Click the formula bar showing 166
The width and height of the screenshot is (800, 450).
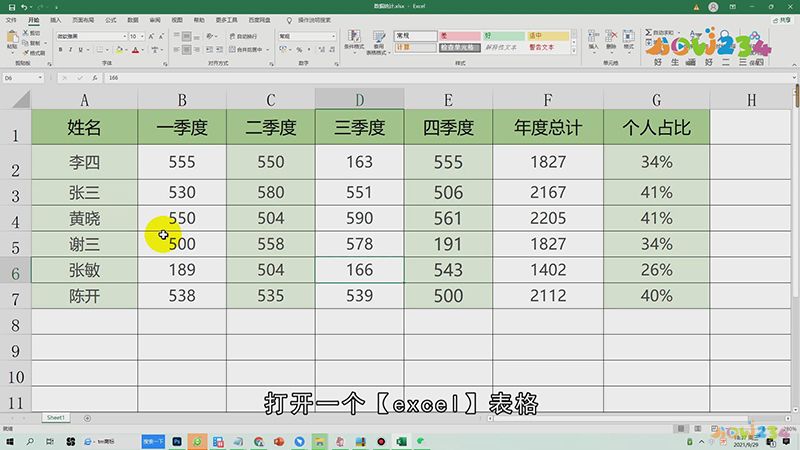point(449,78)
